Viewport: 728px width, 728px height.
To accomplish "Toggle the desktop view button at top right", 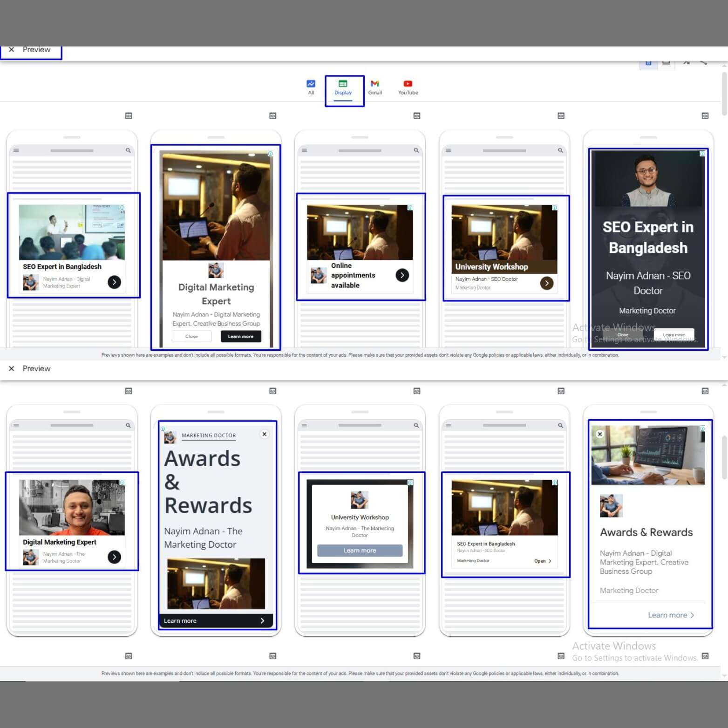I will [x=666, y=63].
